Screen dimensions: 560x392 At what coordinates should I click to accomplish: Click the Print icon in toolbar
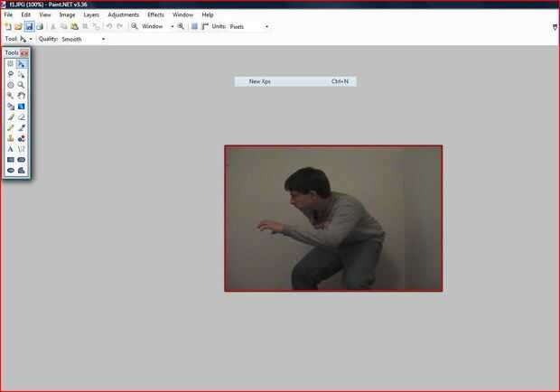40,26
